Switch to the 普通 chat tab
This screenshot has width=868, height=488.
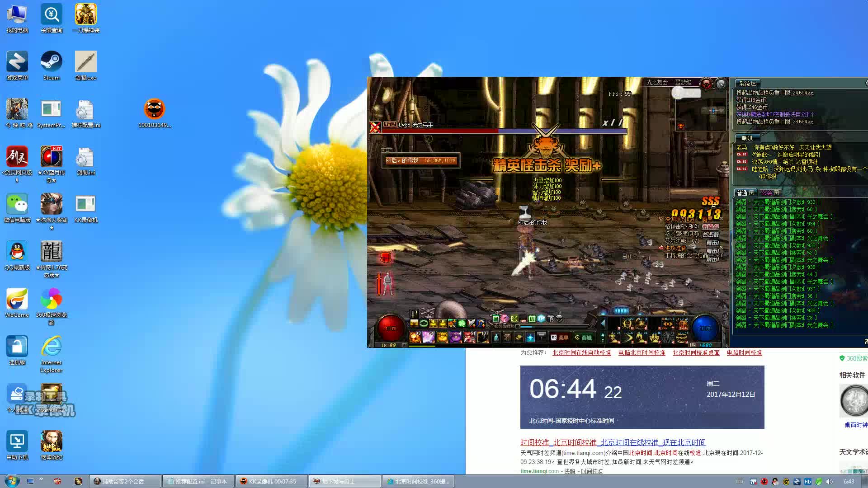pyautogui.click(x=741, y=193)
